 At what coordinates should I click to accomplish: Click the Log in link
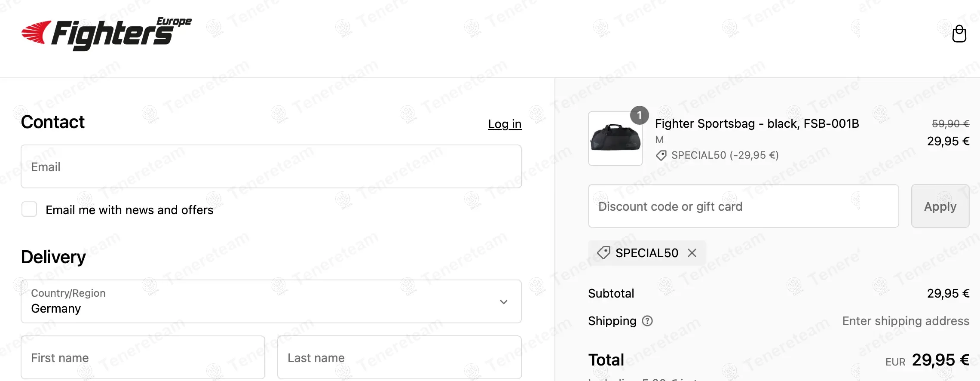tap(505, 124)
